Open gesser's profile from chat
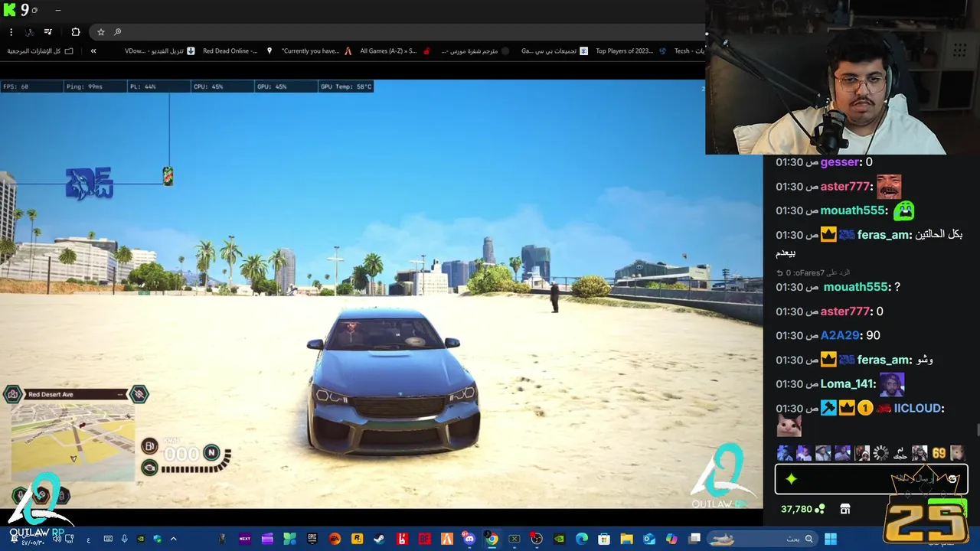The height and width of the screenshot is (551, 980). click(840, 162)
